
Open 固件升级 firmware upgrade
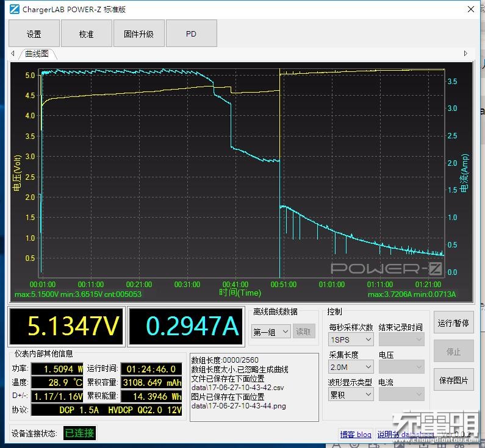[138, 34]
